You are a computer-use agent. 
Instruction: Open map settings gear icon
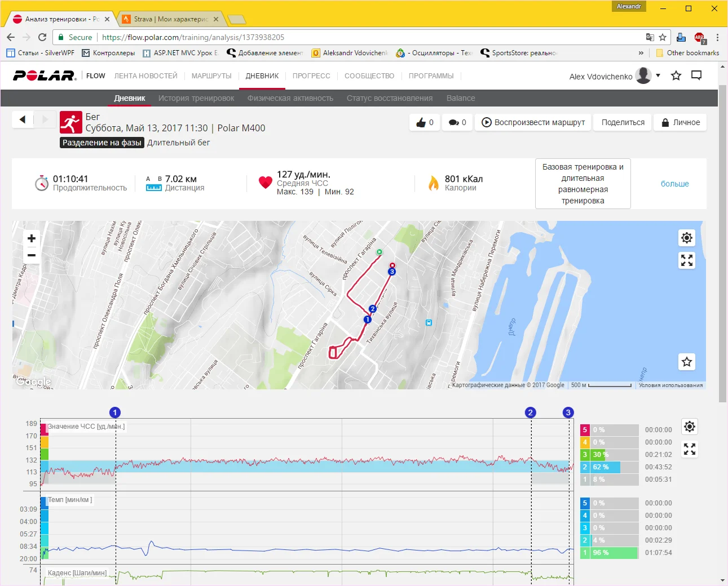pos(686,238)
